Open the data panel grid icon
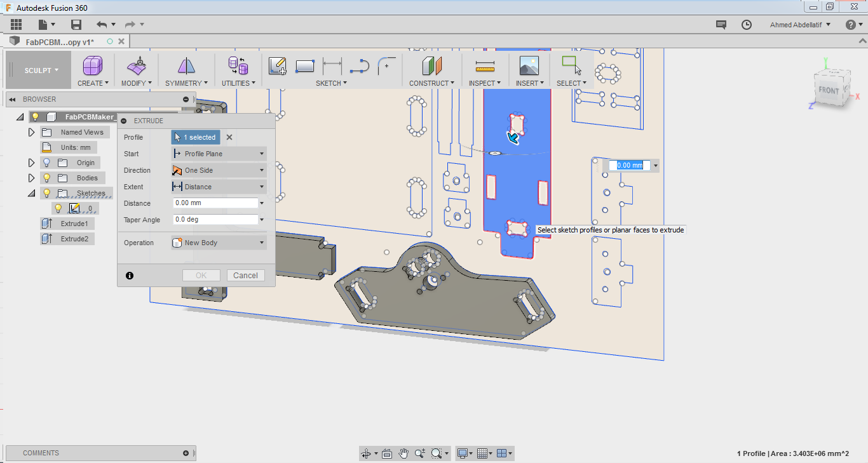The height and width of the screenshot is (463, 868). (17, 25)
